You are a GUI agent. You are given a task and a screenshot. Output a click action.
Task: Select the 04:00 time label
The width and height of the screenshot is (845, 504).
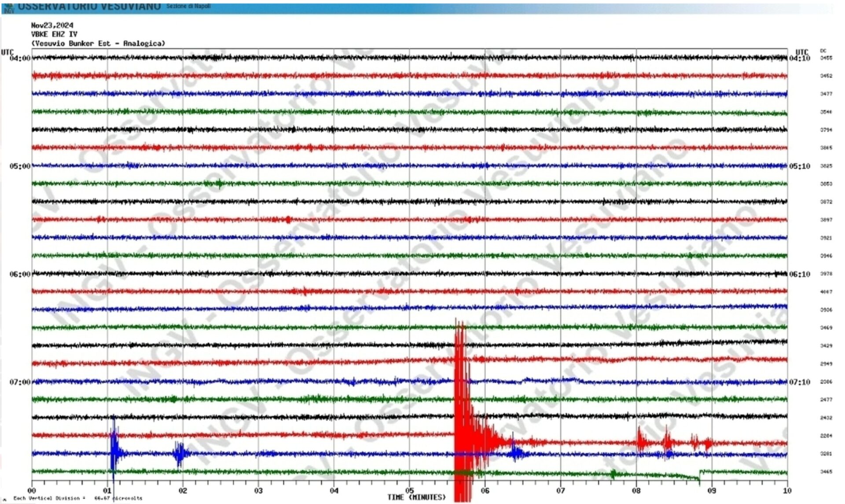pyautogui.click(x=20, y=58)
